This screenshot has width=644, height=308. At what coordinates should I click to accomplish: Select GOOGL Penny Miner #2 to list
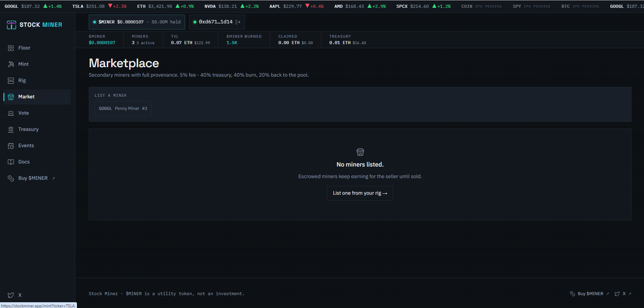coord(123,109)
